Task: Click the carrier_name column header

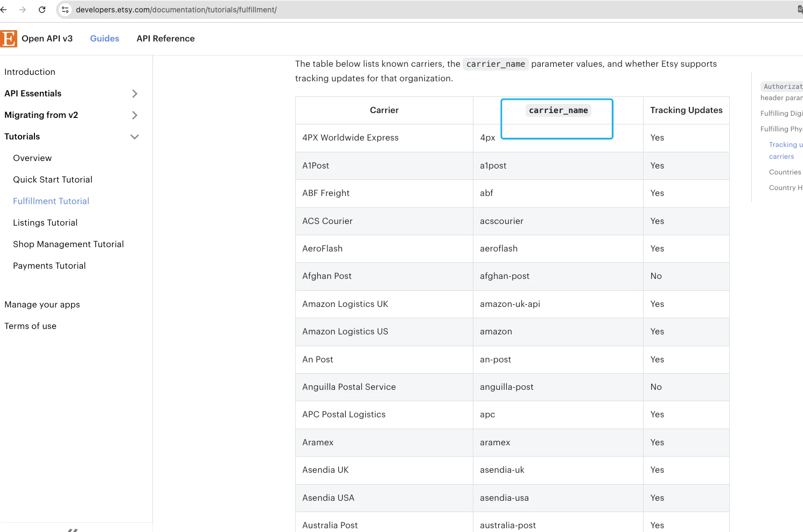Action: click(x=558, y=110)
